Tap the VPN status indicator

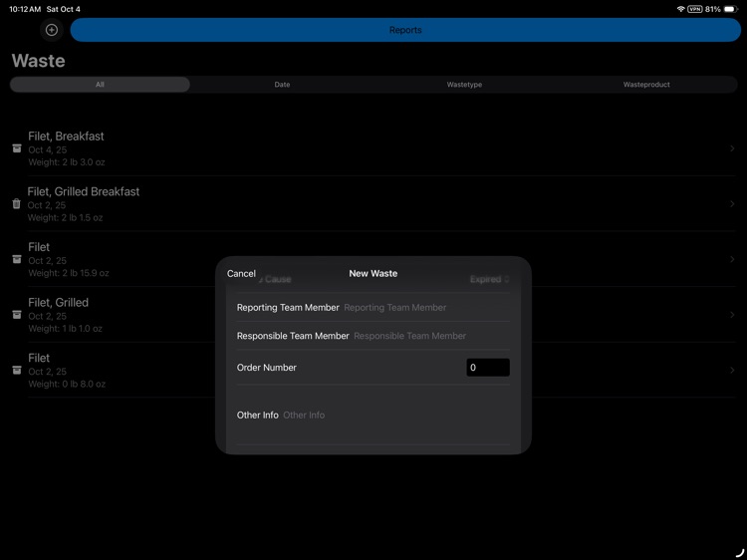pyautogui.click(x=694, y=9)
